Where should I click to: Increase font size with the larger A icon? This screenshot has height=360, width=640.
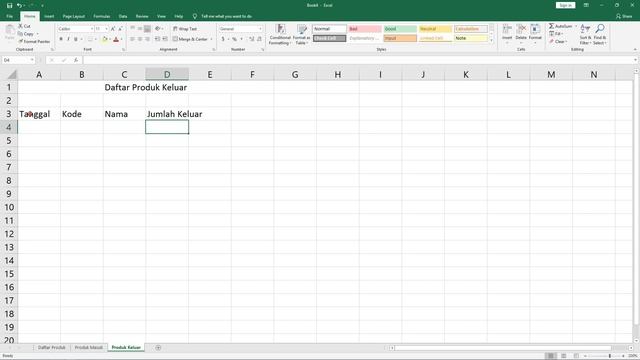tap(113, 29)
